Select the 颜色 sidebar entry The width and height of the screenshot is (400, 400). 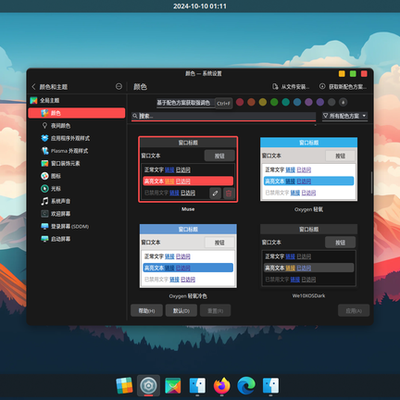(77, 113)
